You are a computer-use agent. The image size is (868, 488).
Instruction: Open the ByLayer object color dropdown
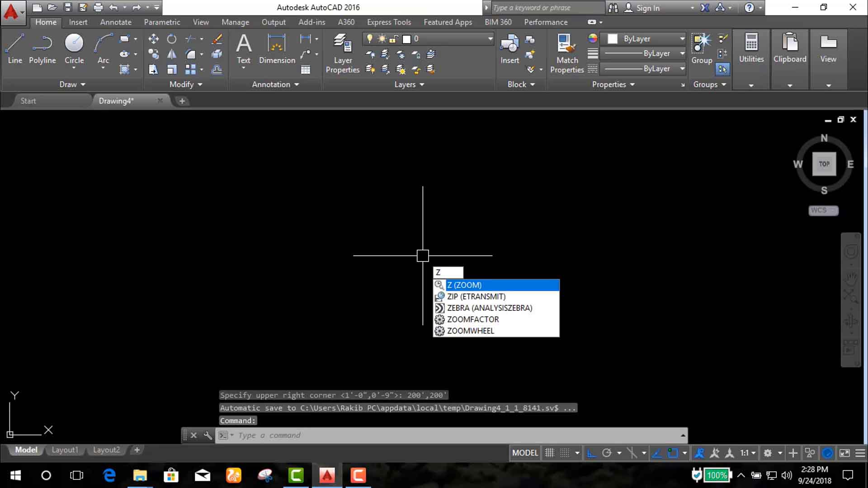coord(682,39)
